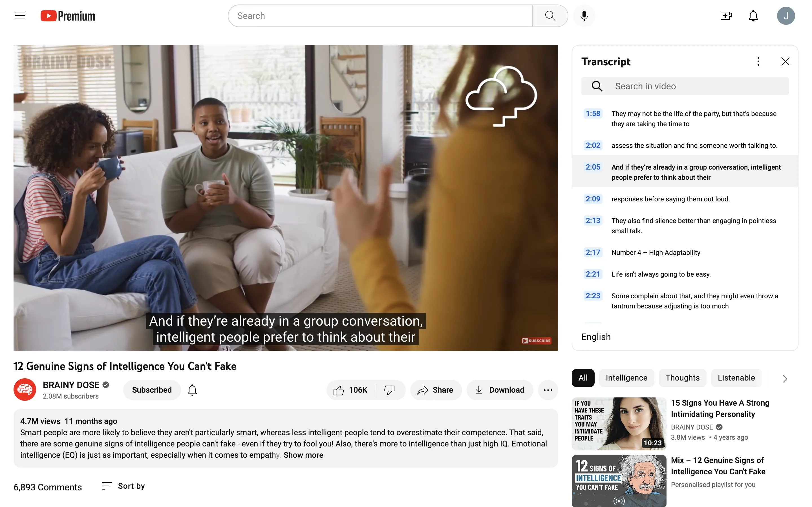Click the voice search microphone icon
The height and width of the screenshot is (507, 812).
pos(584,16)
